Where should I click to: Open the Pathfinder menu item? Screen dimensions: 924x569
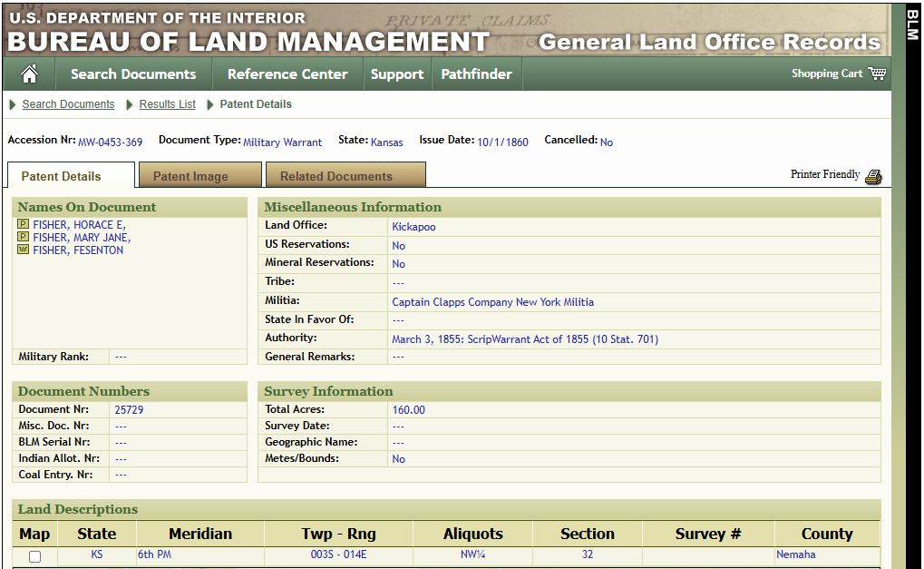pyautogui.click(x=476, y=74)
